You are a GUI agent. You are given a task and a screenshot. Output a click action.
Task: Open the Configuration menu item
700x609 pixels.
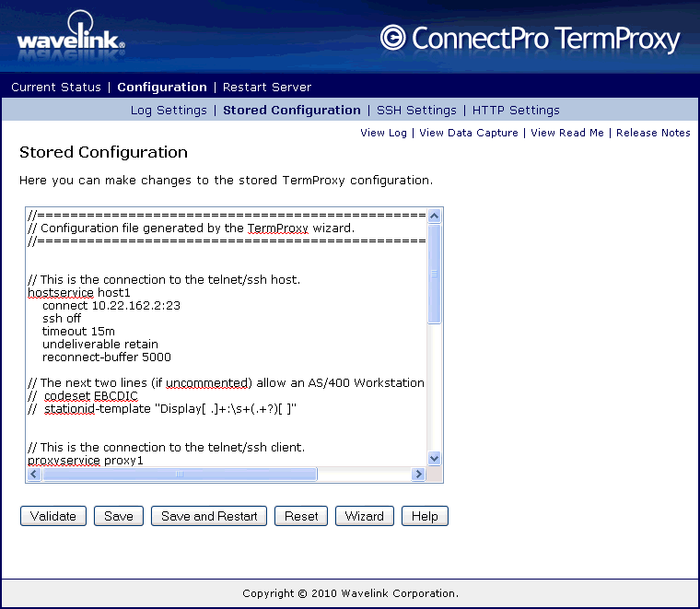(x=162, y=87)
